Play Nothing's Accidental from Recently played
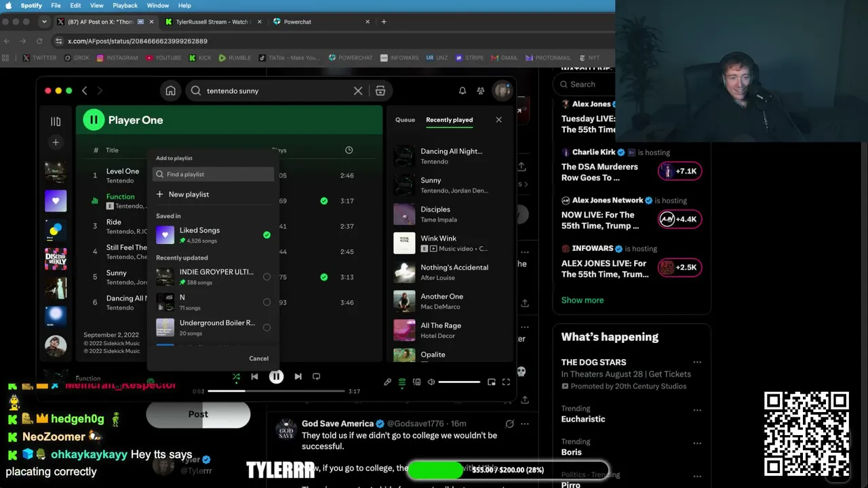Viewport: 868px width, 488px height. 450,272
